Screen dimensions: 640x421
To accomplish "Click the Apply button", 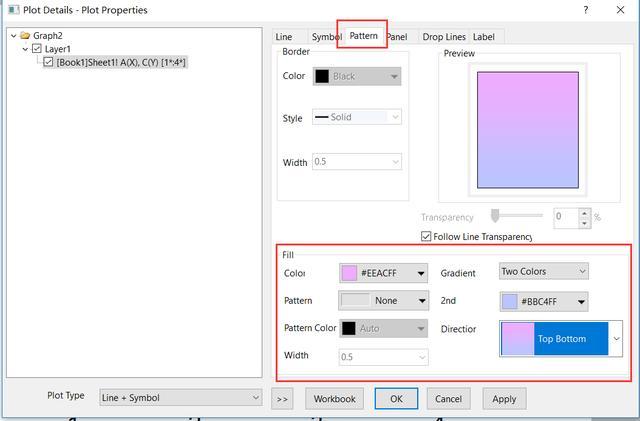I will [504, 399].
